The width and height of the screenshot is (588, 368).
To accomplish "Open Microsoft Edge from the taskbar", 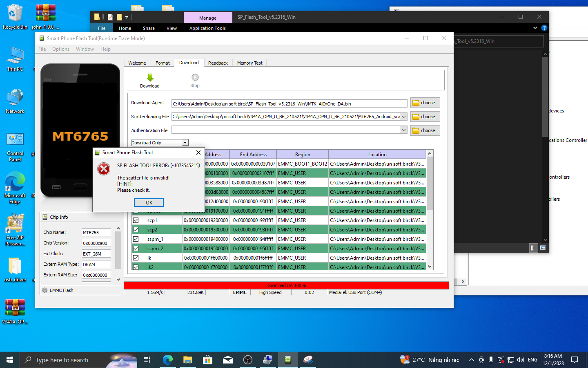I will [167, 360].
